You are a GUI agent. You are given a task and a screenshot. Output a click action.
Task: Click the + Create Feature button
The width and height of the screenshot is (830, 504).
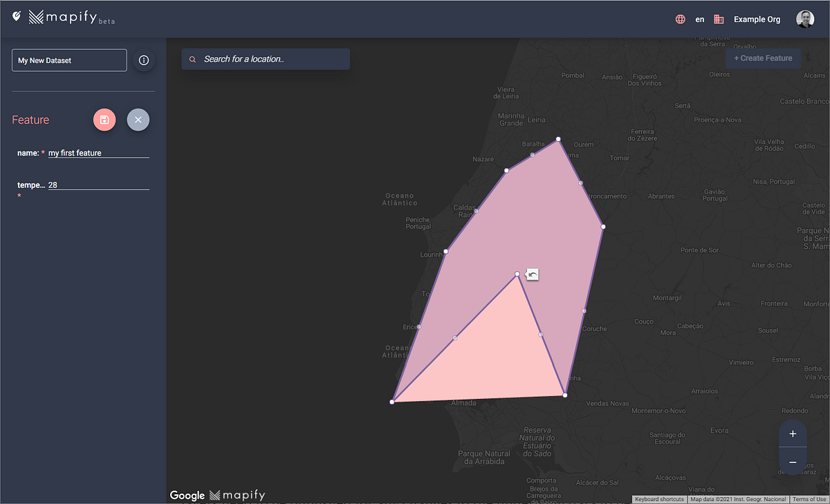point(763,58)
